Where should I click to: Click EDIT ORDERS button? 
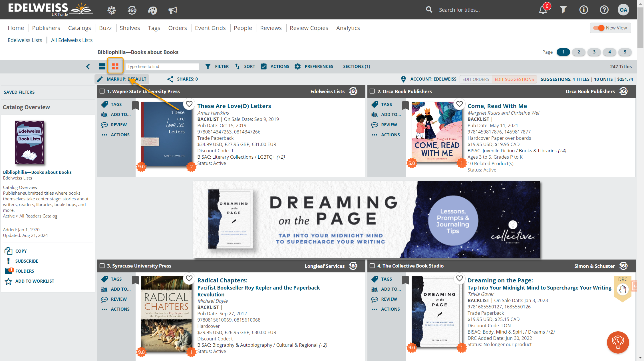(476, 79)
